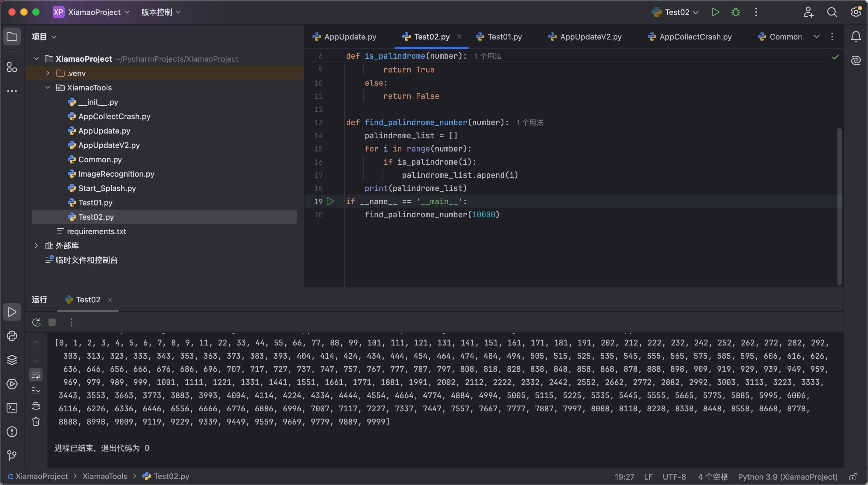This screenshot has width=868, height=485.
Task: Open the AI Assistant spiral icon in the right sidebar
Action: (x=856, y=61)
